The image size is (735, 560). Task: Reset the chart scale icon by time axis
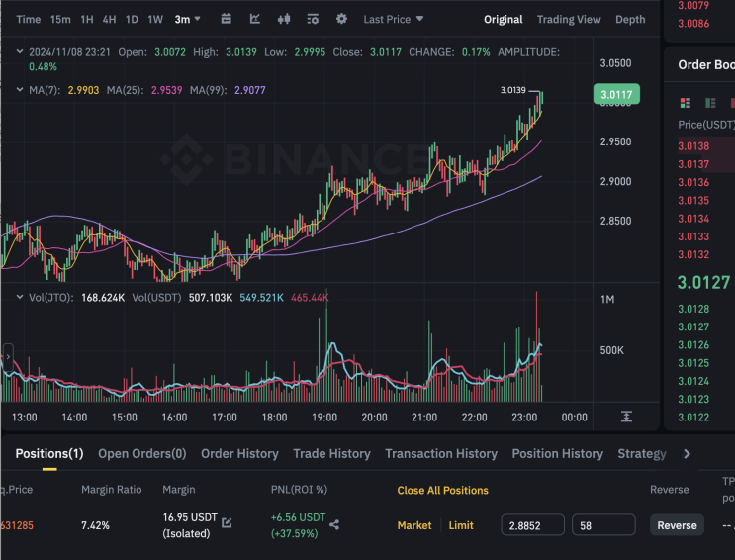pyautogui.click(x=627, y=417)
